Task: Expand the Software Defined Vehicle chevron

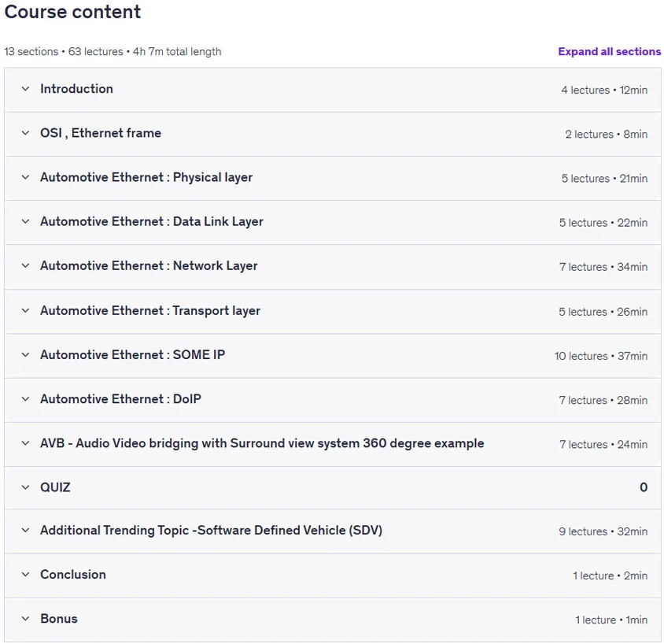Action: tap(25, 530)
